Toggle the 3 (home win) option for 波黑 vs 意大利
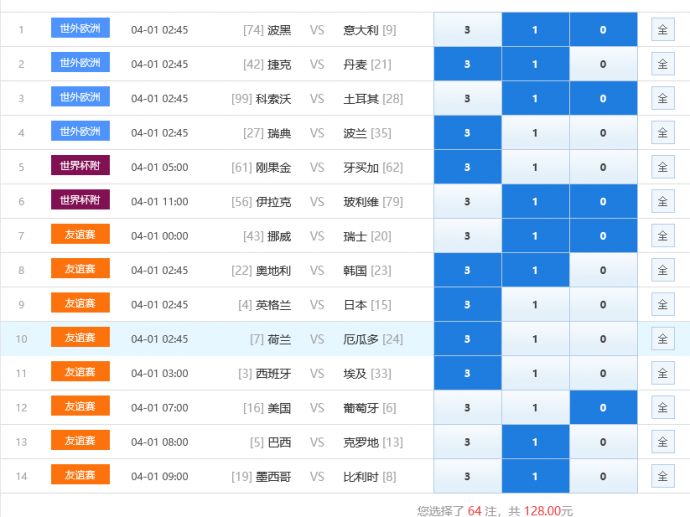The image size is (690, 517). (467, 30)
